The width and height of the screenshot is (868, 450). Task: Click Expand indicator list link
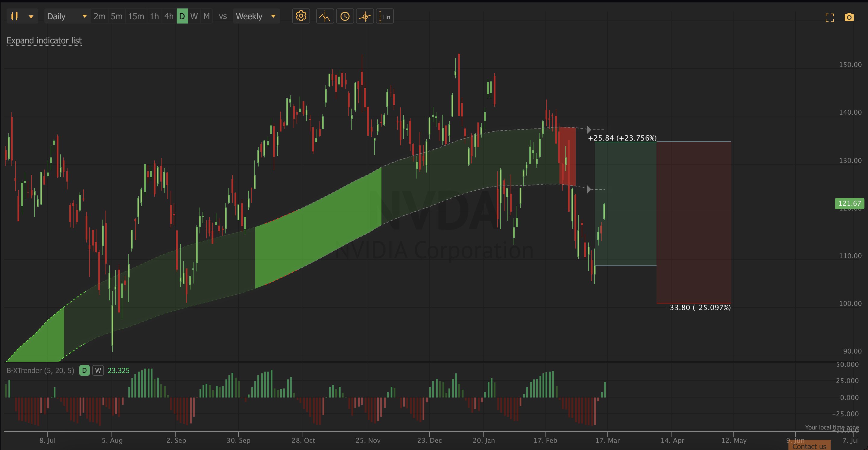[x=44, y=40]
